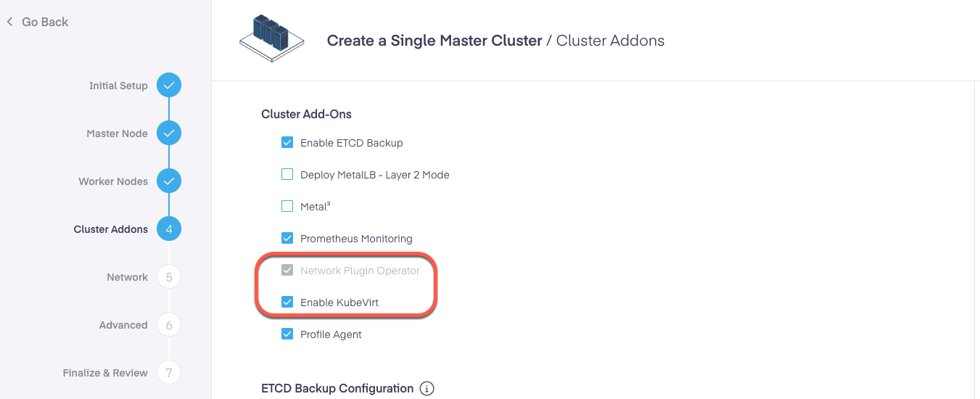The width and height of the screenshot is (980, 399).
Task: Tick the Metal³ checkbox
Action: [287, 207]
